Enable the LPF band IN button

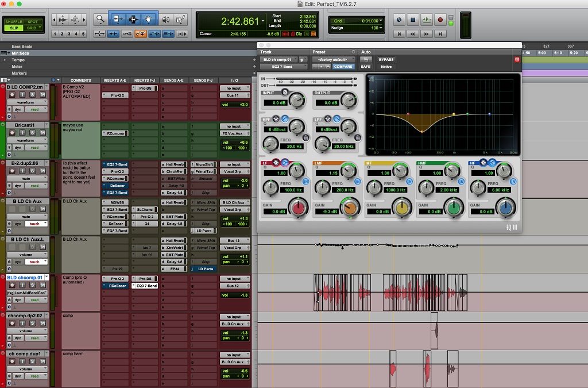358,138
